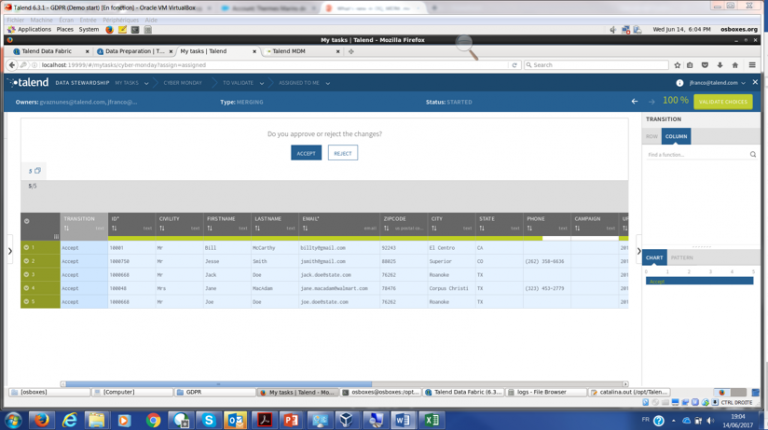768x430 pixels.
Task: Open Word from the Windows taskbar
Action: point(403,420)
